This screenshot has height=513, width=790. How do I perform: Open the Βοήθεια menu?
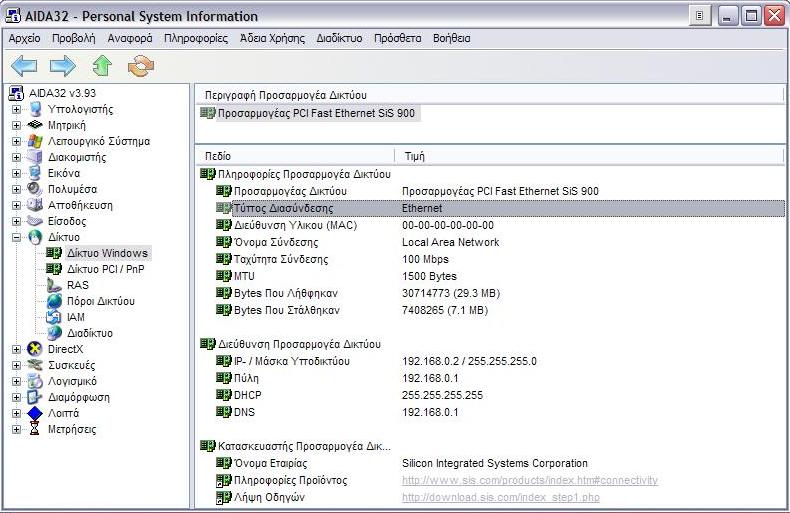[x=451, y=38]
